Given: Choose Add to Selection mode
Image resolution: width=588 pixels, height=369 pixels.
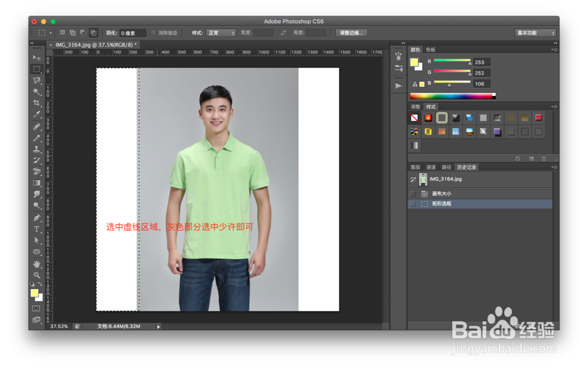Looking at the screenshot, I should pos(72,32).
